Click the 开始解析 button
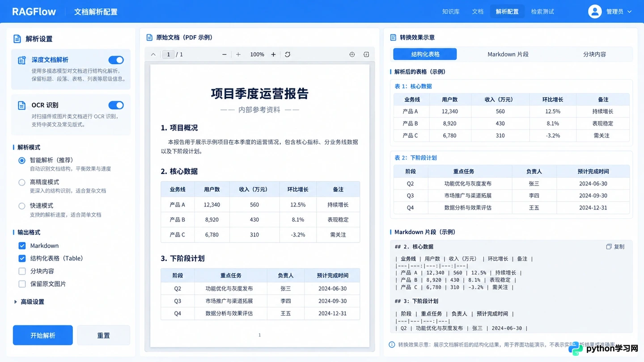Viewport: 644px width, 362px height. (43, 335)
